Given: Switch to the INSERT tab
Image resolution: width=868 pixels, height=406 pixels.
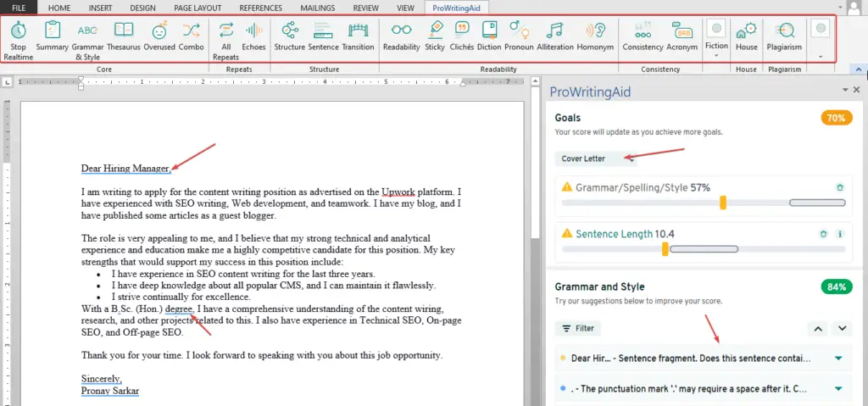Looking at the screenshot, I should click(100, 8).
